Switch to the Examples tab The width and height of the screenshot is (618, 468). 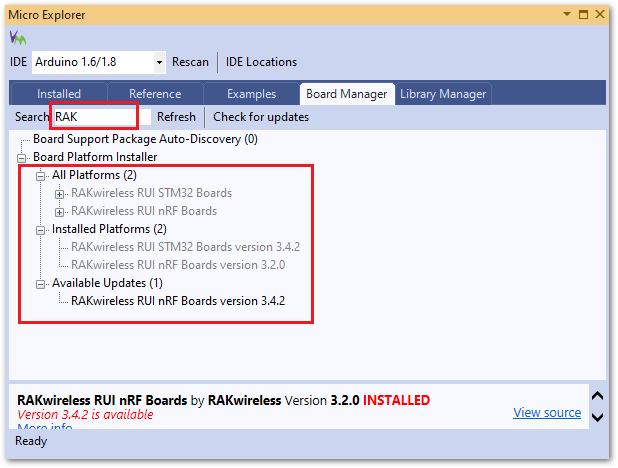click(x=251, y=94)
